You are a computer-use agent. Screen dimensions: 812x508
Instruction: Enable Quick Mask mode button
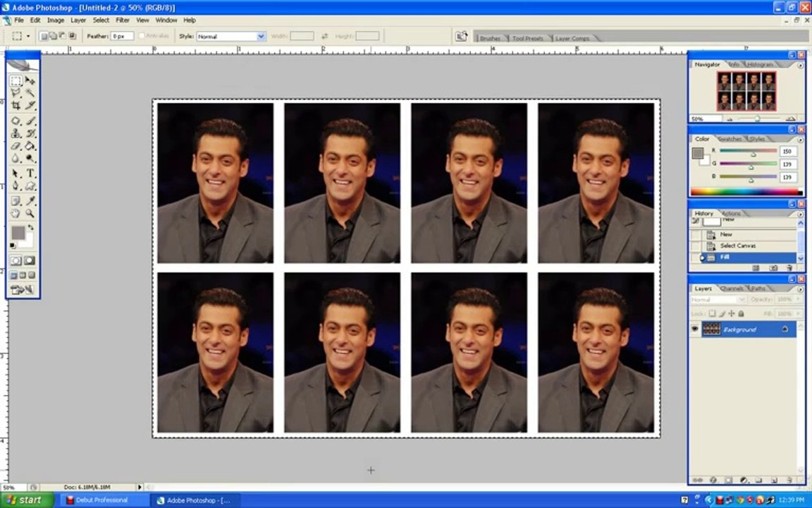[30, 261]
